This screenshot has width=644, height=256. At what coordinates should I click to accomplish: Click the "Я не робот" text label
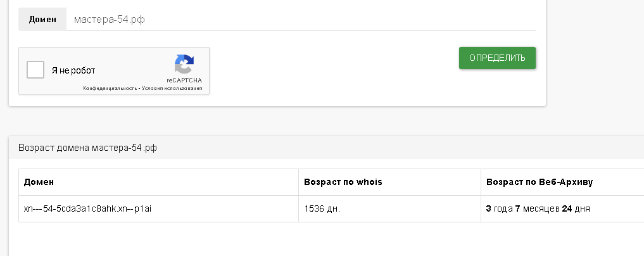(73, 70)
